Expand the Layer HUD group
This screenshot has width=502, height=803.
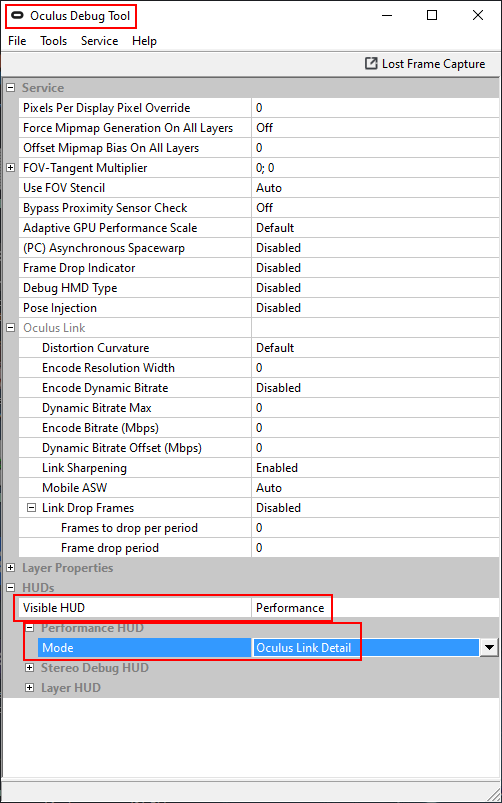point(30,687)
